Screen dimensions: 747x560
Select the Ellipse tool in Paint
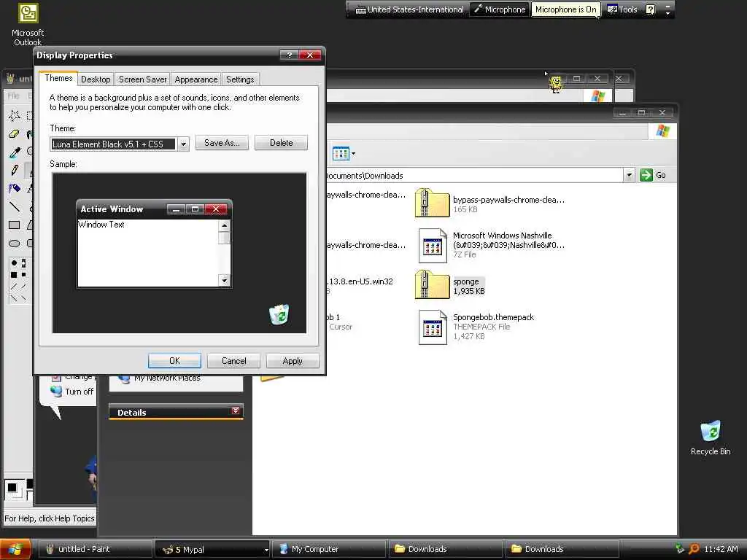point(15,244)
